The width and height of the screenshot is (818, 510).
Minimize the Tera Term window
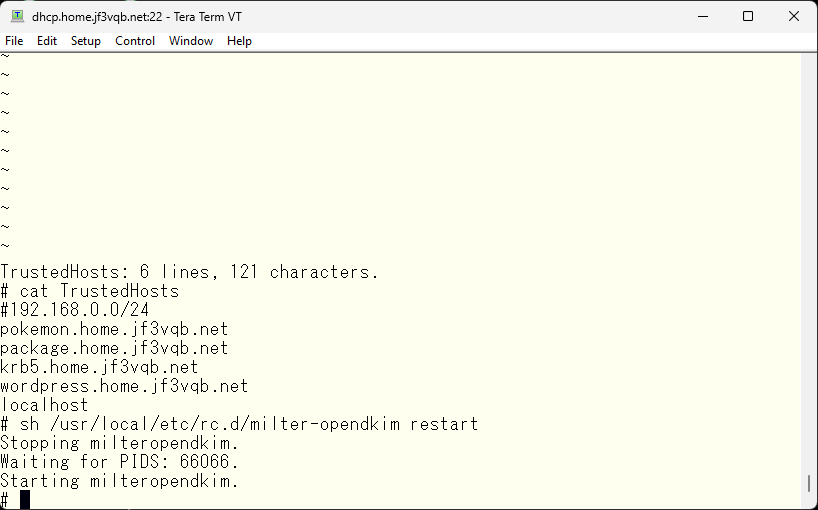[703, 16]
